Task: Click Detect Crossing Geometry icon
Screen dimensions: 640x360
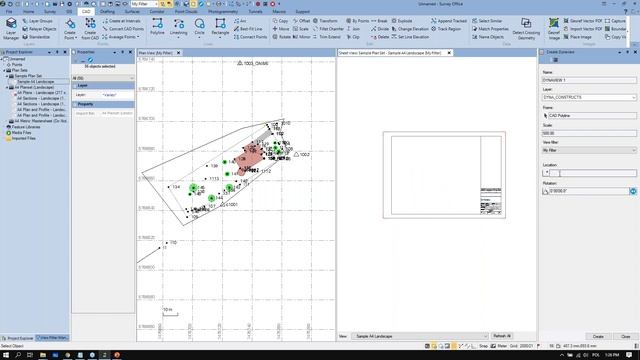Action: tap(526, 29)
